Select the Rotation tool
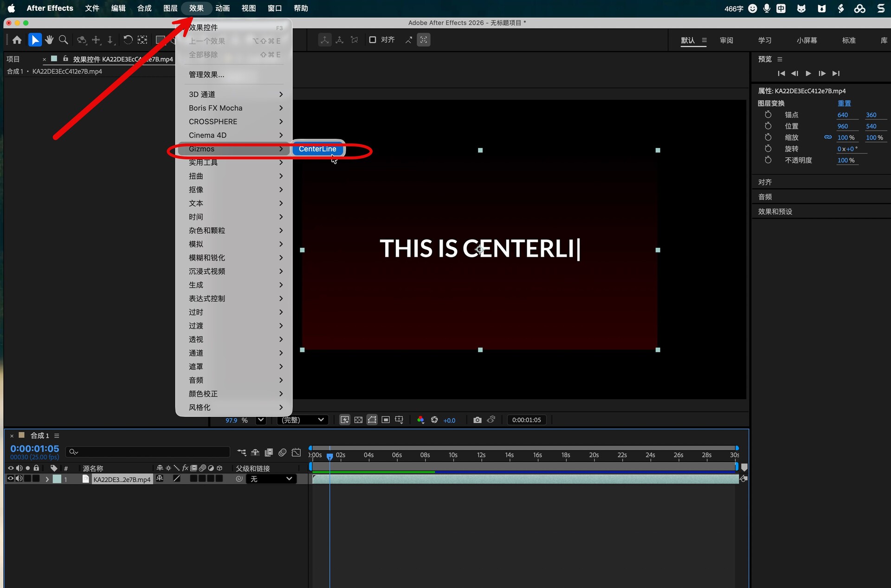This screenshot has width=891, height=588. (128, 40)
